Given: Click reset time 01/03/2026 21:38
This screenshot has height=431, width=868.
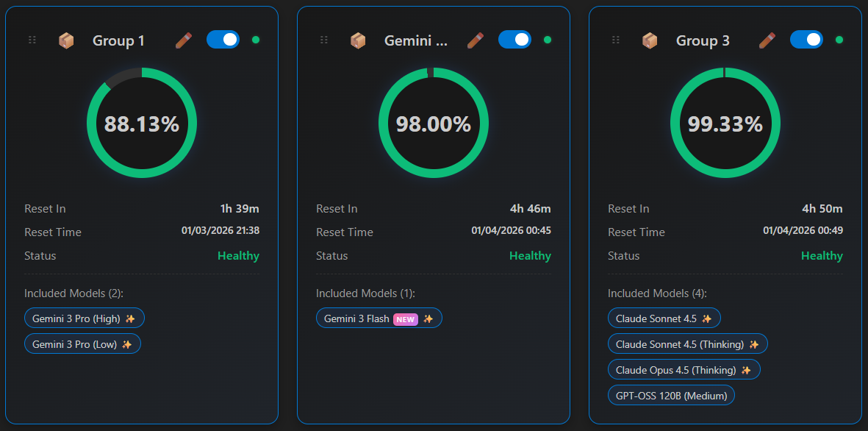Looking at the screenshot, I should 220,230.
